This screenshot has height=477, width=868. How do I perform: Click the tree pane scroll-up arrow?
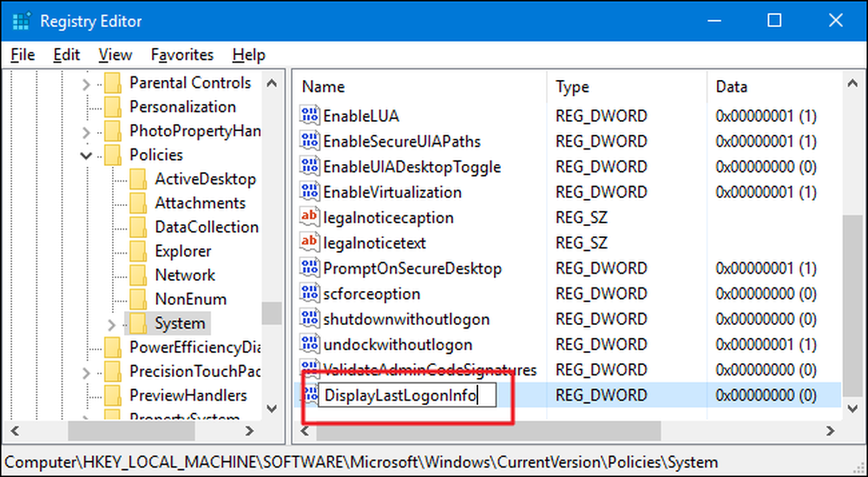271,83
